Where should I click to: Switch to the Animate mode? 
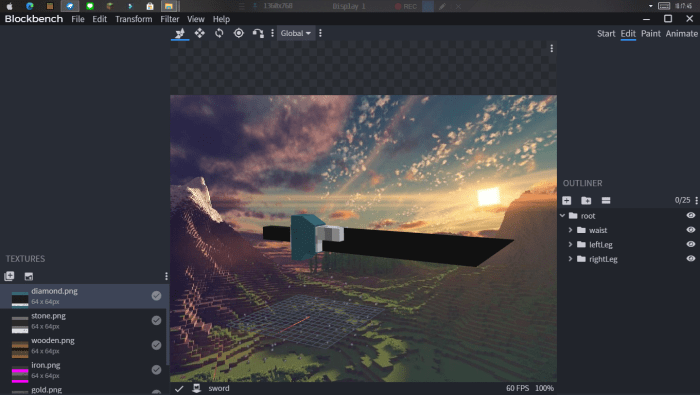pos(681,34)
